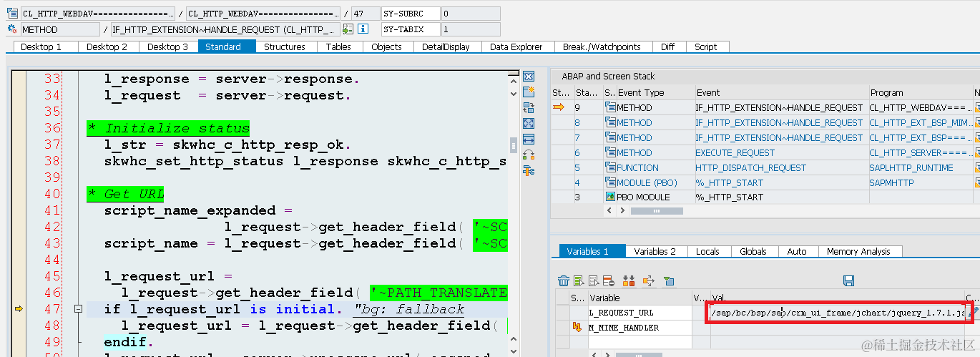The width and height of the screenshot is (980, 357).
Task: Click the third icon in variables toolbar
Action: (594, 280)
